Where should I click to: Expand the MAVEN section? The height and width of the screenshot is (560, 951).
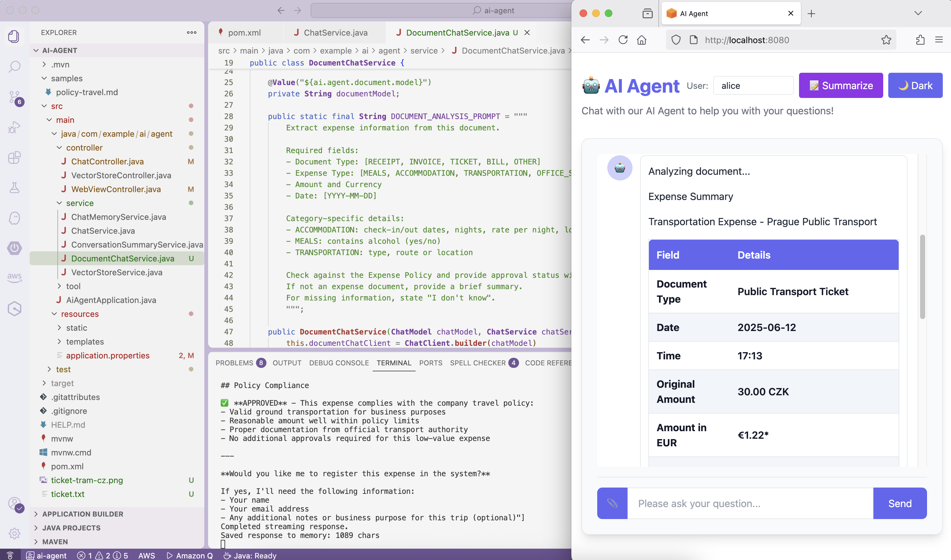[x=55, y=541]
